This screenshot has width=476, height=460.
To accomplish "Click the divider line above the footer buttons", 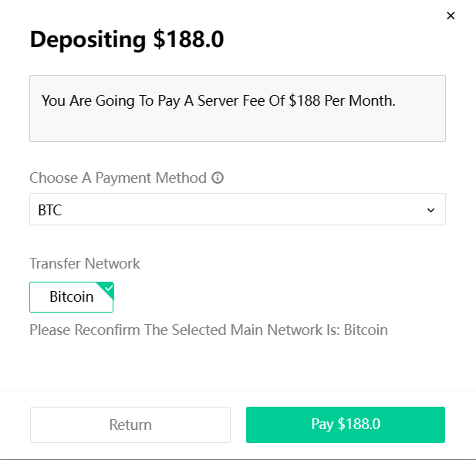I will 238,391.
